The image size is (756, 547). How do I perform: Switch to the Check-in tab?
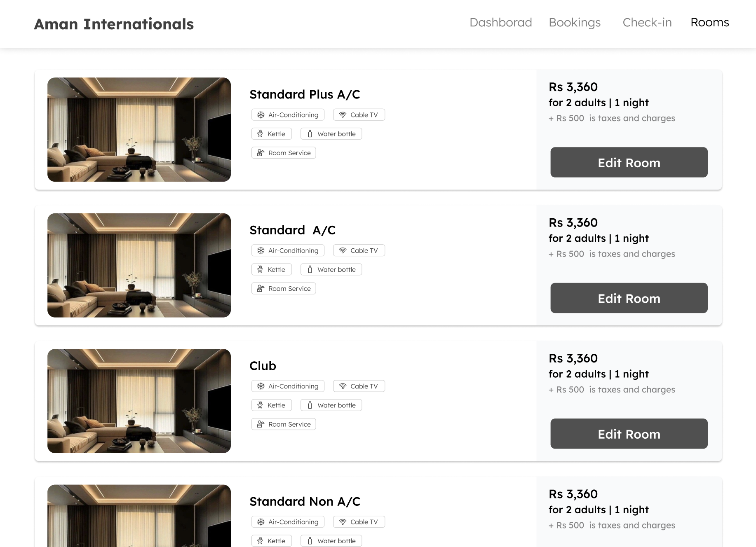tap(647, 22)
